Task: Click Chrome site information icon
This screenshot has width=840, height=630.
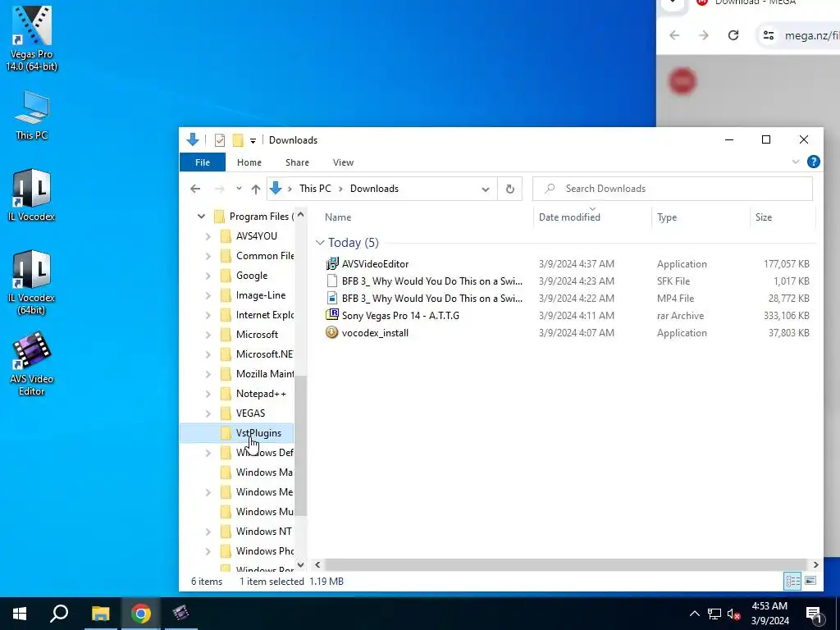Action: point(769,35)
